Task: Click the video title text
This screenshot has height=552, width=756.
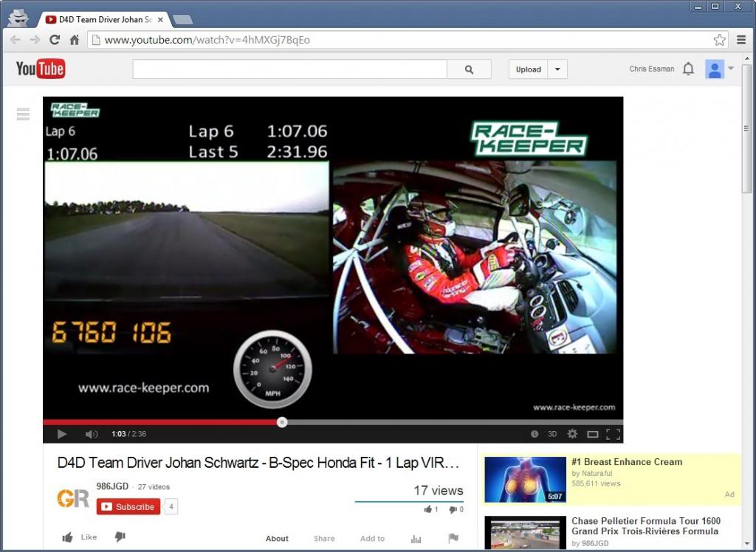Action: [258, 463]
